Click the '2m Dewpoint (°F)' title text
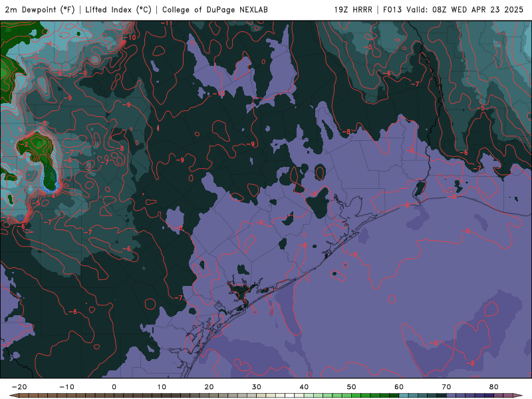 (x=40, y=9)
